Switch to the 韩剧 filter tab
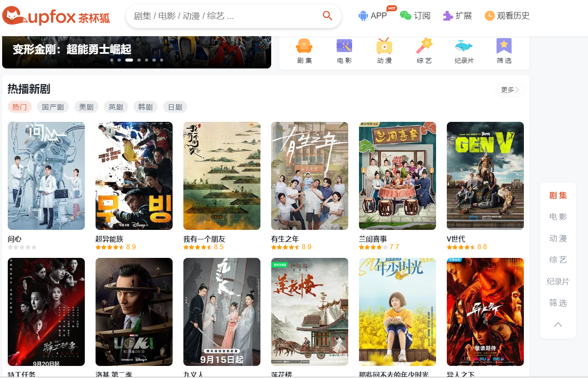The image size is (588, 378). pos(145,107)
